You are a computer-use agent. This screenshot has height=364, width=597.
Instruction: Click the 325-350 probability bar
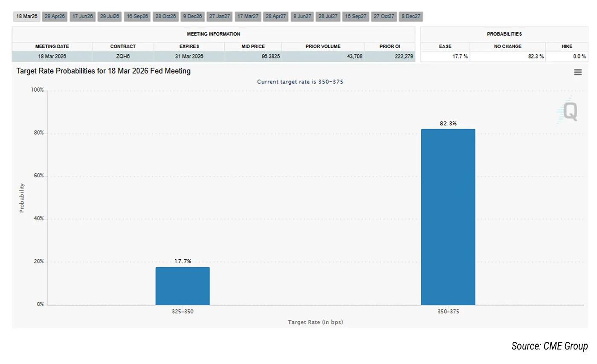click(183, 286)
